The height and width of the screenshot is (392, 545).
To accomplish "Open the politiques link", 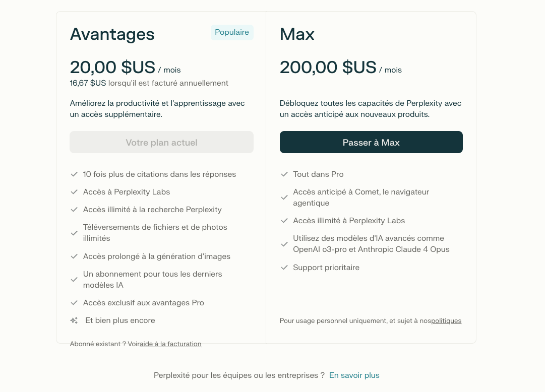I will click(x=446, y=321).
